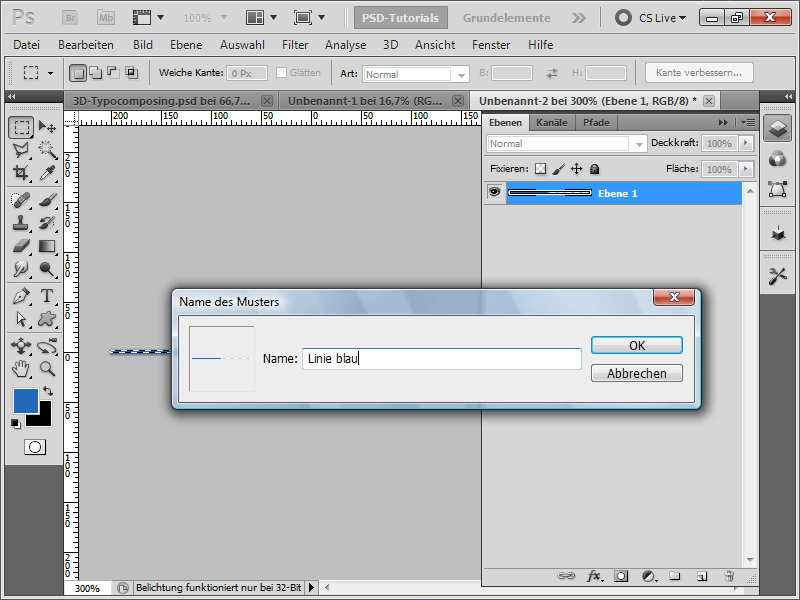Choose Subtract from selection mode
Screen dimensions: 800x600
tap(113, 73)
